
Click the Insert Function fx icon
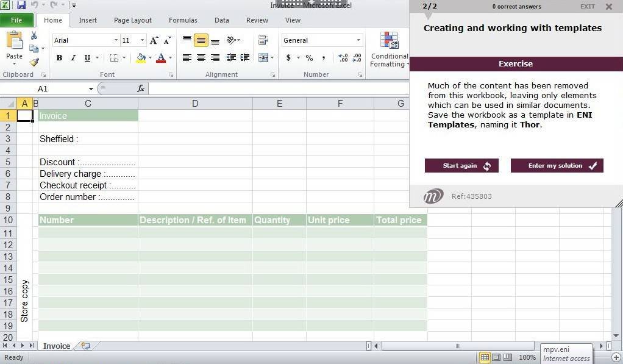[141, 88]
